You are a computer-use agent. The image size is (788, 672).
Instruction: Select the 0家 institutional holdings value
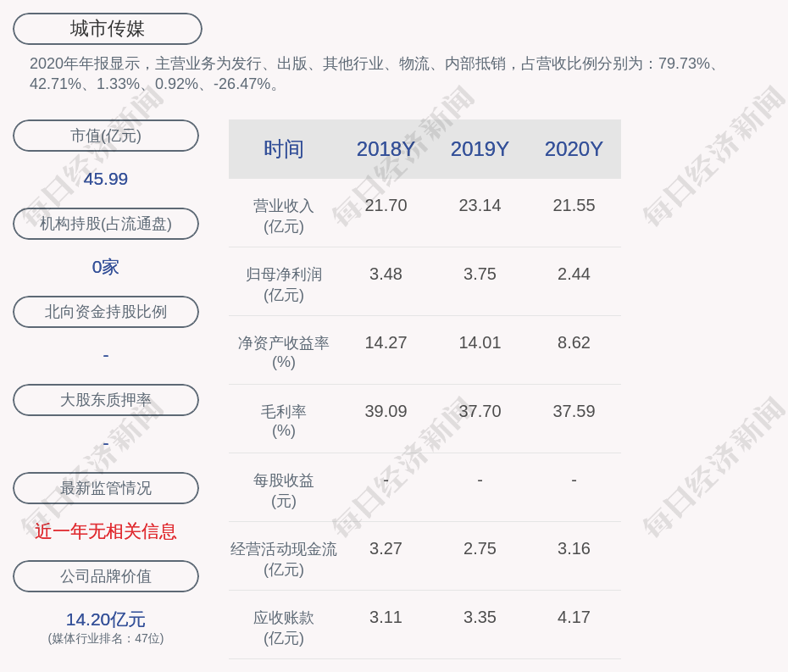106,267
